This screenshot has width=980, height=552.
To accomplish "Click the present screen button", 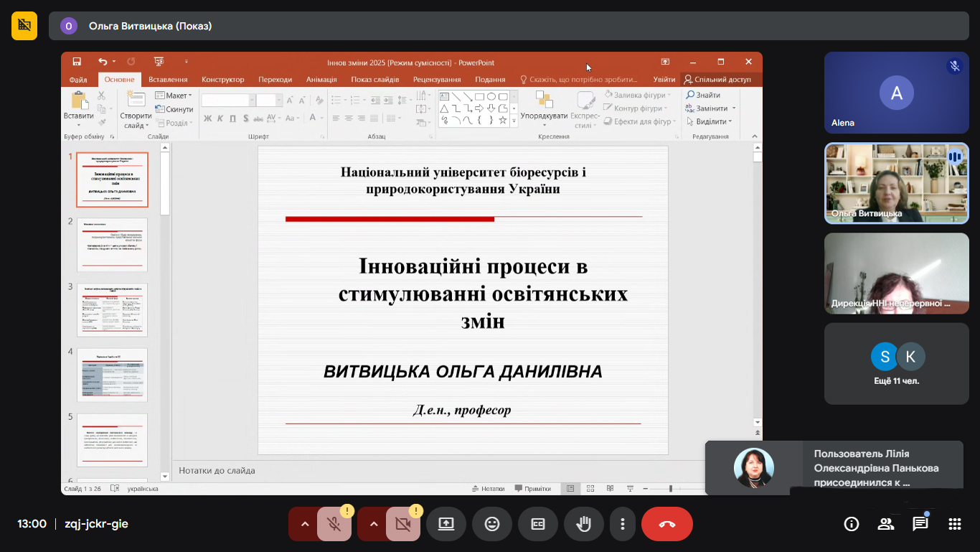I will 446,524.
